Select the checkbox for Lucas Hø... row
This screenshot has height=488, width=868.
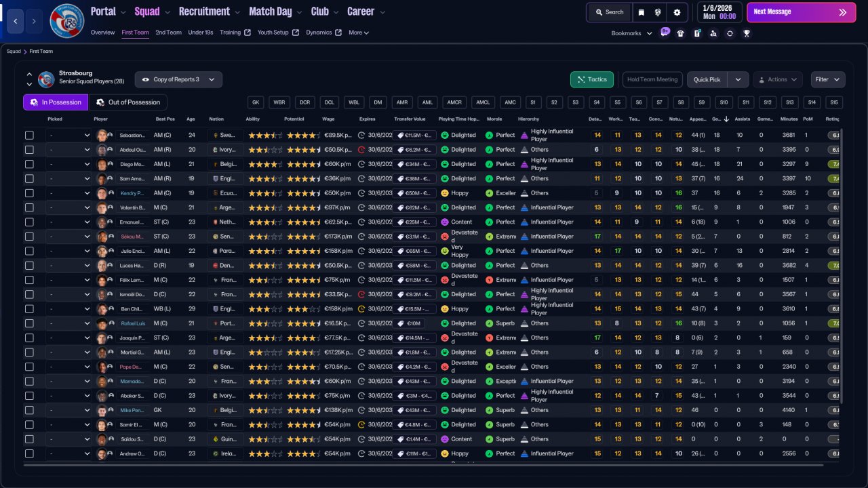coord(29,265)
